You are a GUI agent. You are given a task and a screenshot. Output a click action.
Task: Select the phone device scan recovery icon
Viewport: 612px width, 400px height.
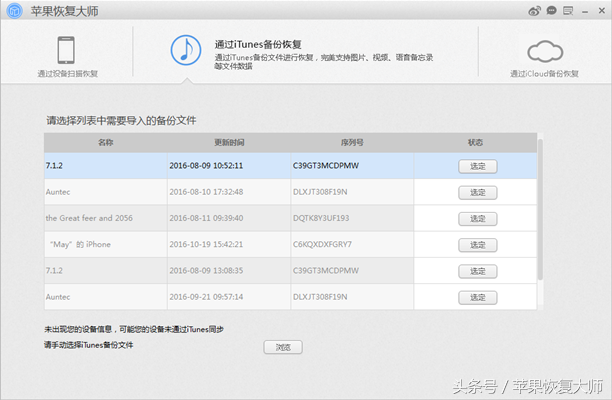coord(66,50)
